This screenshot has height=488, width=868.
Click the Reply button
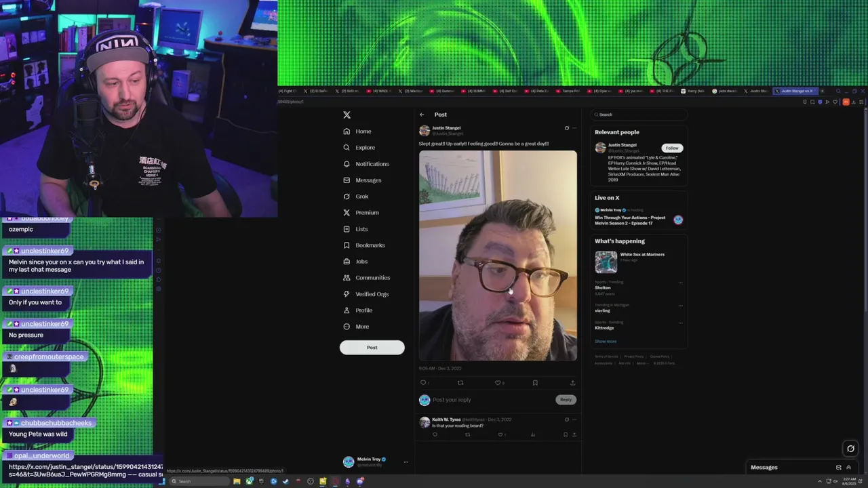click(566, 400)
